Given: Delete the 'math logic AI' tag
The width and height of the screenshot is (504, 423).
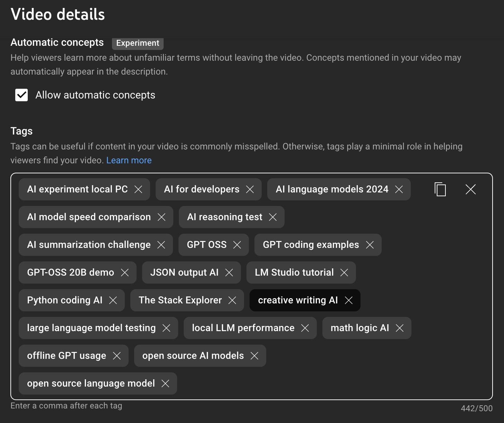Looking at the screenshot, I should tap(400, 328).
